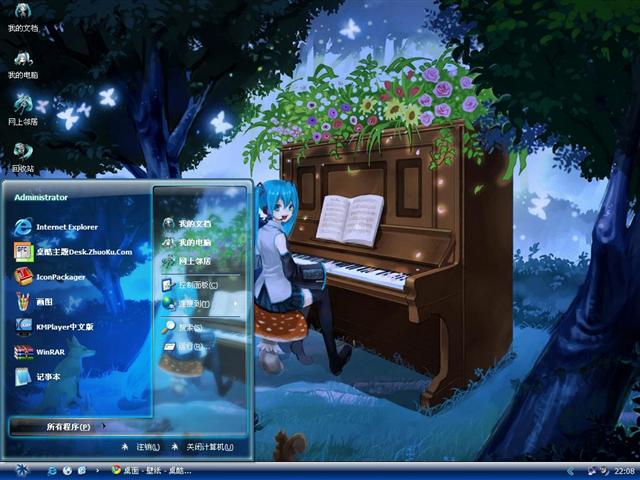Launch KMPlayer中文版 from Start menu
The height and width of the screenshot is (480, 640).
point(54,327)
